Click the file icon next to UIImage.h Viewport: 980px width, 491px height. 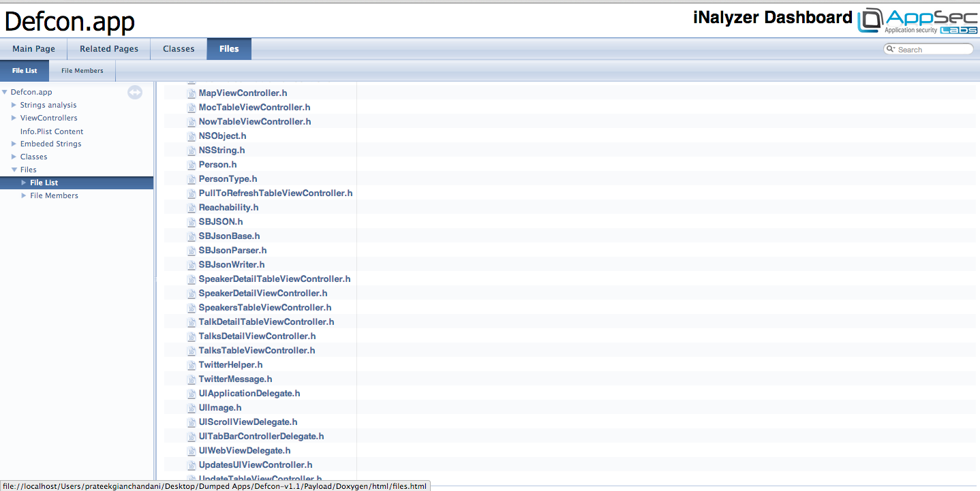tap(192, 408)
